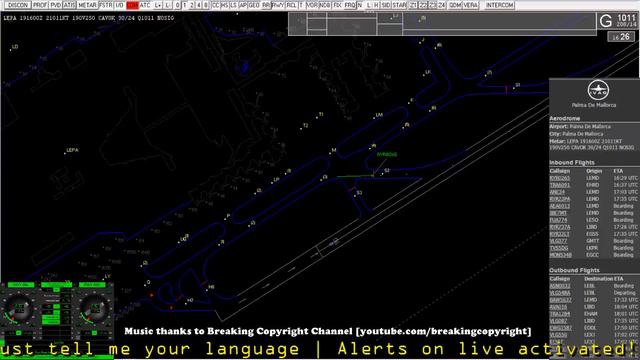640x360 pixels.
Task: Select the 8 range button
Action: (x=205, y=5)
